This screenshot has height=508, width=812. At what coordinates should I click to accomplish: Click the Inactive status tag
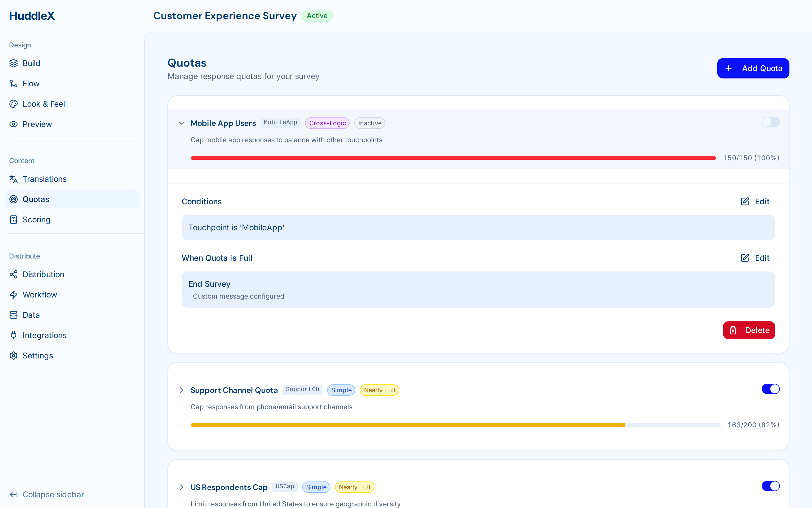pyautogui.click(x=369, y=123)
